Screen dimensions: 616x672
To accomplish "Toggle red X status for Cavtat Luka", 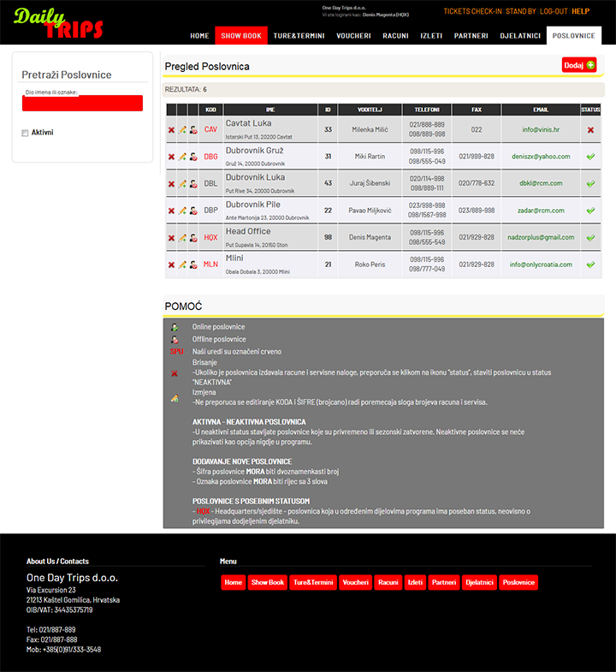I will (590, 130).
